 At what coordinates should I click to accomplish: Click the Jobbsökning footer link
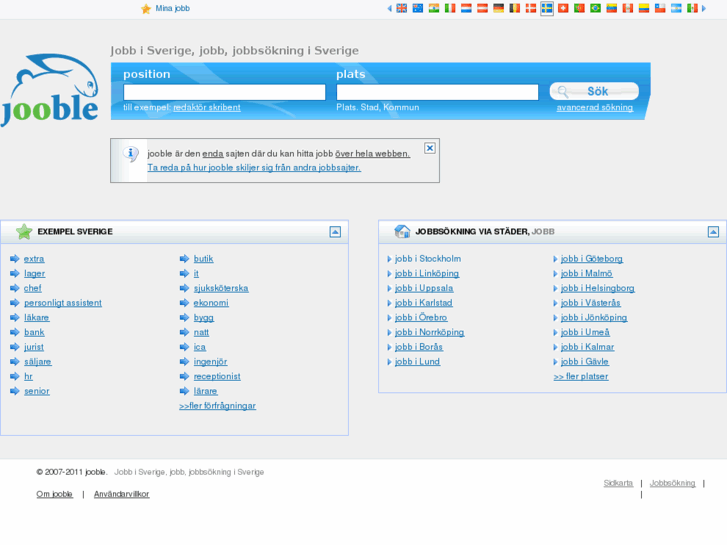click(673, 483)
